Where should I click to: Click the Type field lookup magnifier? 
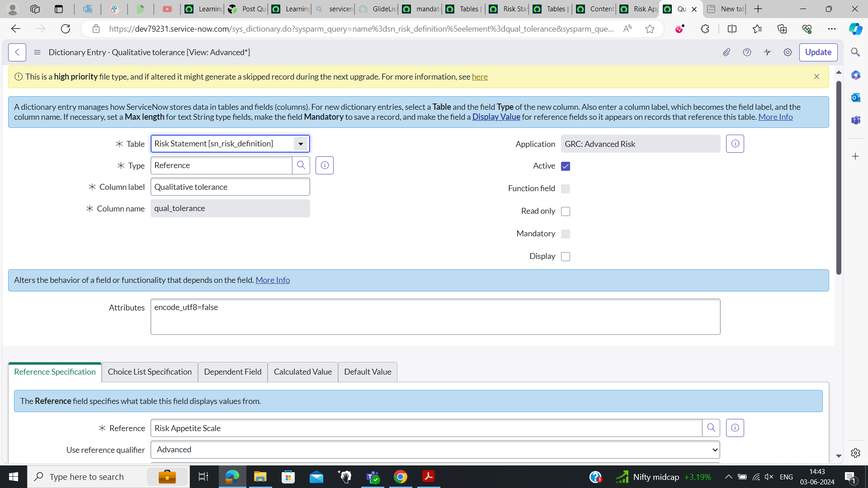click(x=301, y=165)
